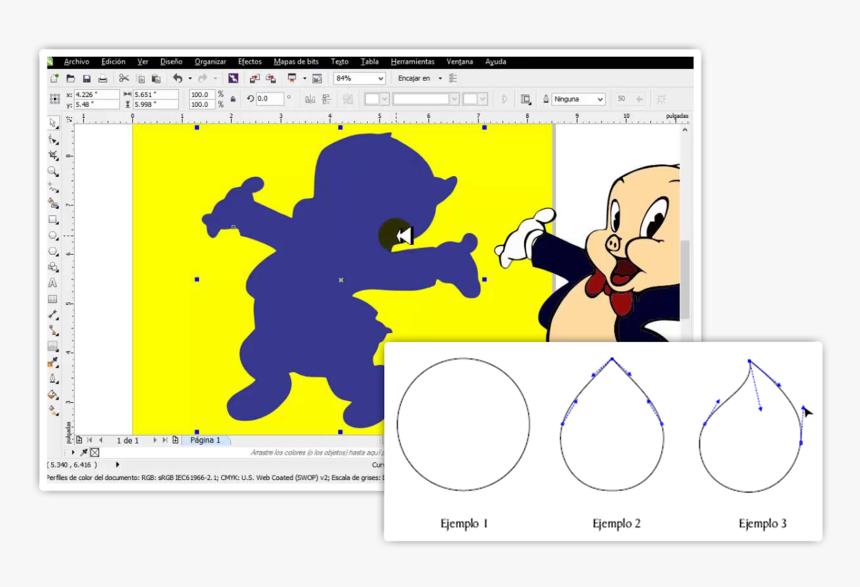Expand the status bar coordinates arrow
Image resolution: width=860 pixels, height=587 pixels.
(117, 465)
